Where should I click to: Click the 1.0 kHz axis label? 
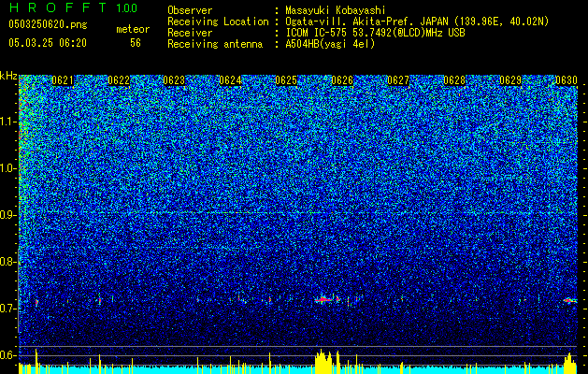tap(8, 169)
